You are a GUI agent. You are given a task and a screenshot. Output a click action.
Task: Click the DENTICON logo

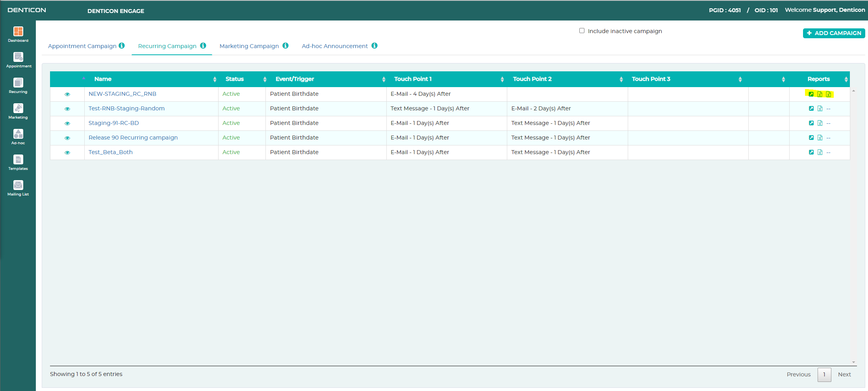27,10
